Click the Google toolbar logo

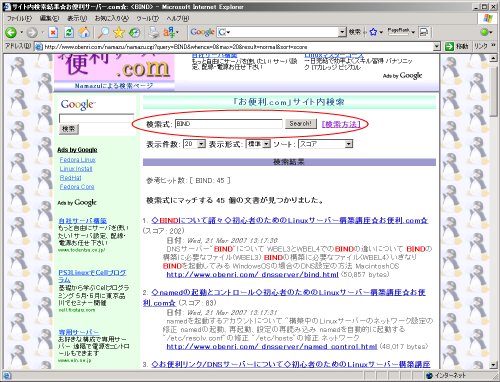[x=202, y=32]
